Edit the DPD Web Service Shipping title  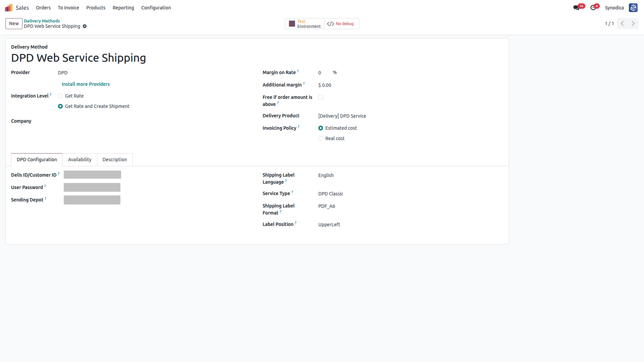(78, 58)
